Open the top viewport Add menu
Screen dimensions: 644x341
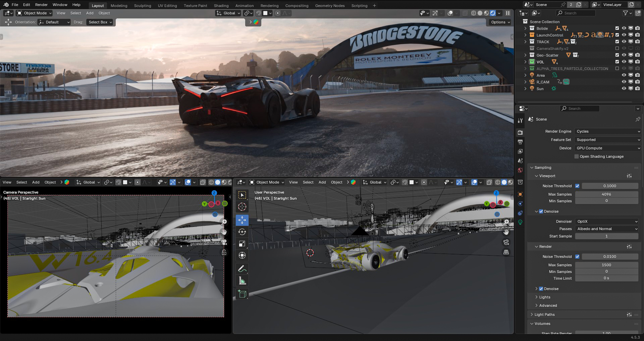90,13
